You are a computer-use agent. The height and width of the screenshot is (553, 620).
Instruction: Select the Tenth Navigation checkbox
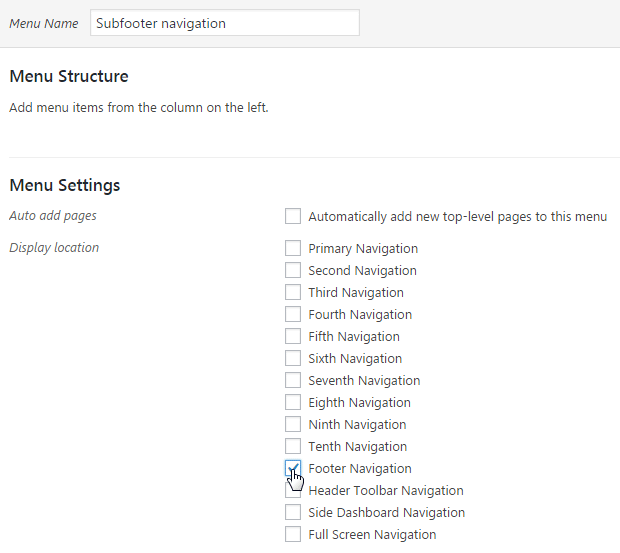[293, 446]
